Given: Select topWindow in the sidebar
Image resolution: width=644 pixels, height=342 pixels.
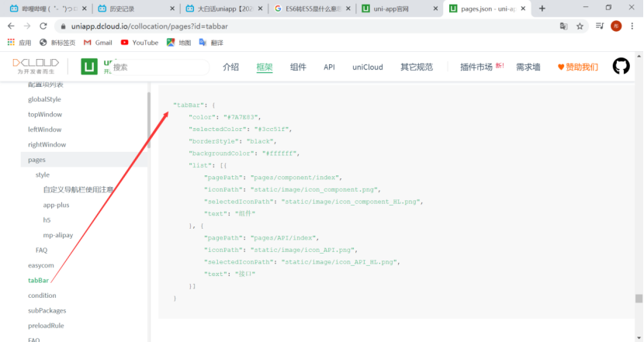Looking at the screenshot, I should (x=45, y=114).
